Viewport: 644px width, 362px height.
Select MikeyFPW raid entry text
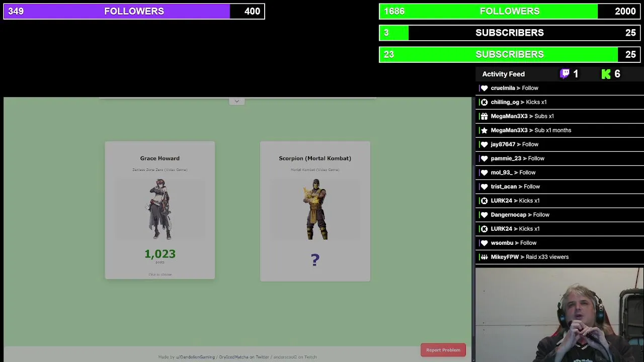529,257
